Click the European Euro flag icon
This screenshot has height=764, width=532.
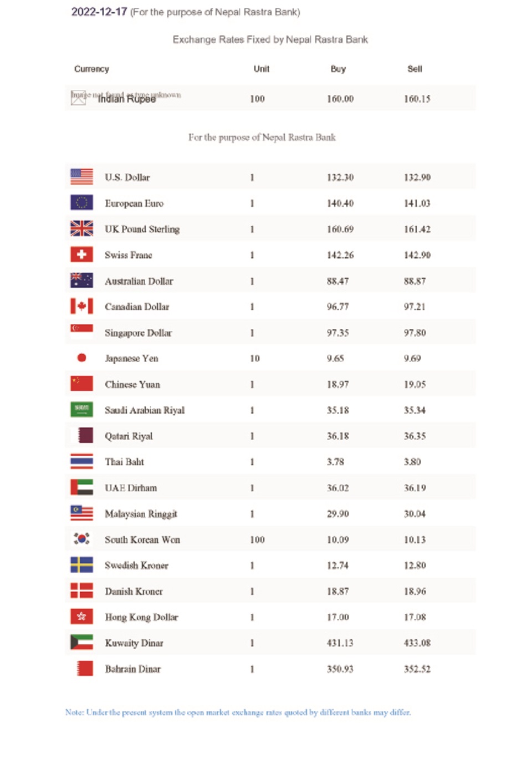pos(81,203)
